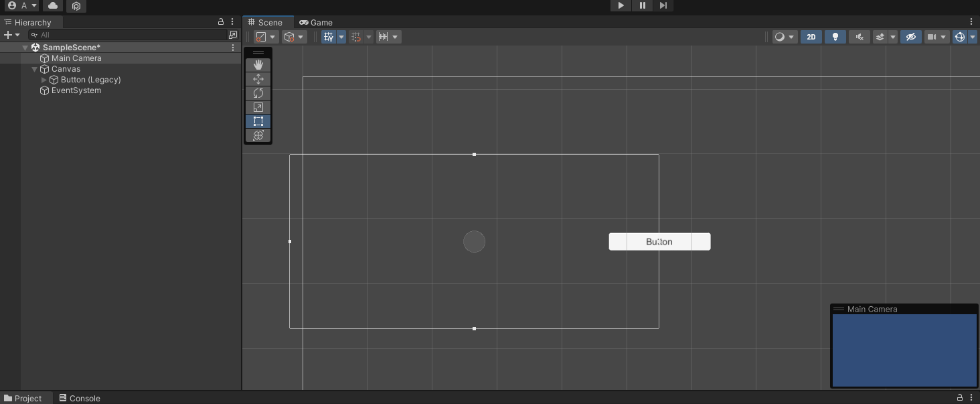This screenshot has height=404, width=980.
Task: Select the Rect tool
Action: point(258,121)
